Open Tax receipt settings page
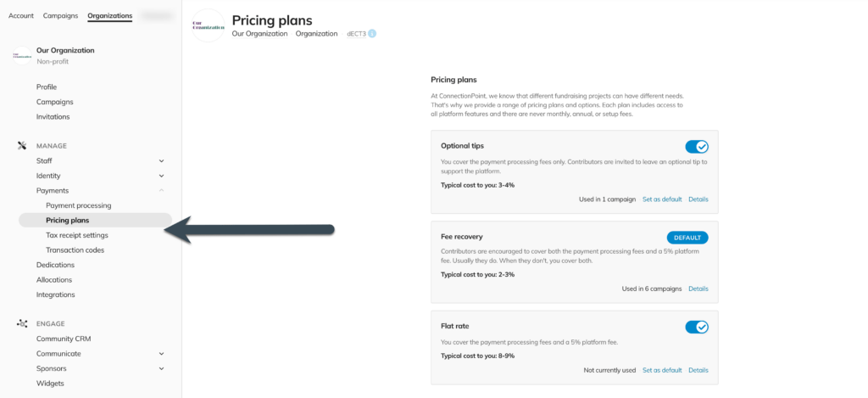The width and height of the screenshot is (868, 398). pos(77,236)
